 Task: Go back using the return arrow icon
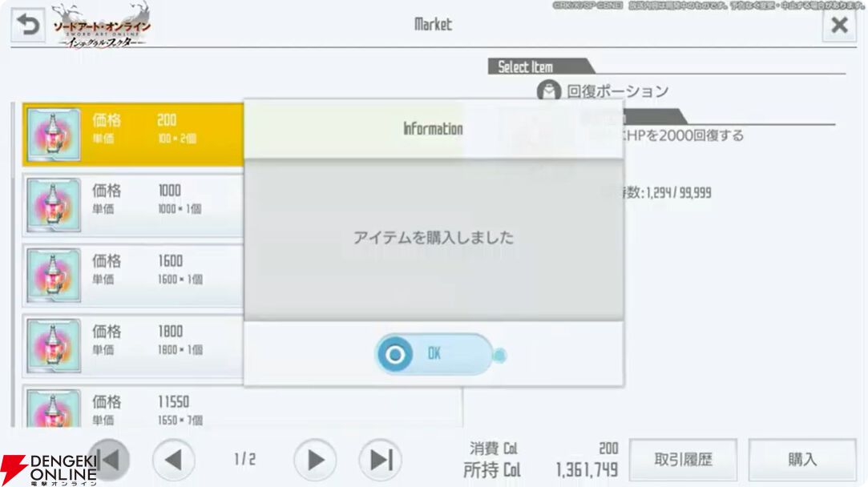coord(28,26)
